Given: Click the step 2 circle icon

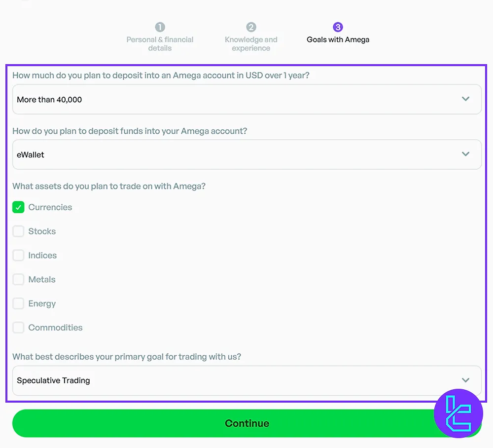Looking at the screenshot, I should (251, 27).
